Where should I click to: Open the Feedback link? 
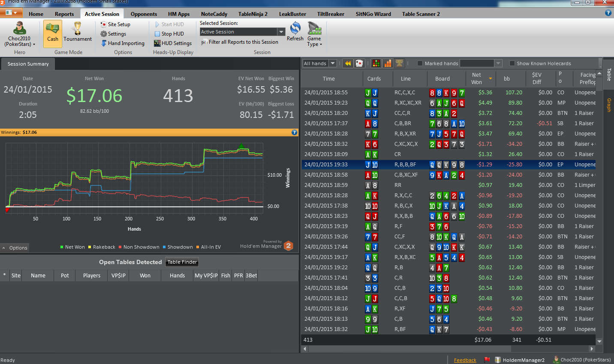465,360
